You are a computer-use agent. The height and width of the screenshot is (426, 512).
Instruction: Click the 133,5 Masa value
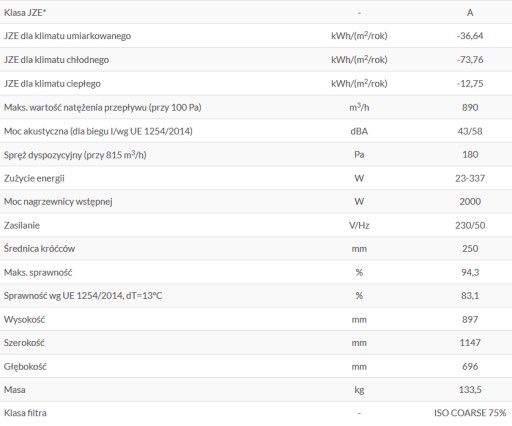[470, 390]
